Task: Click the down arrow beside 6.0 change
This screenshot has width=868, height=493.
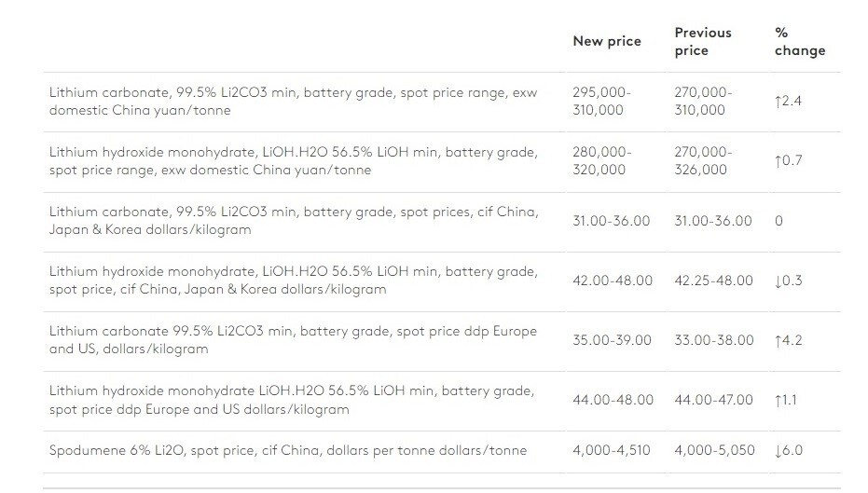Action: [x=778, y=451]
